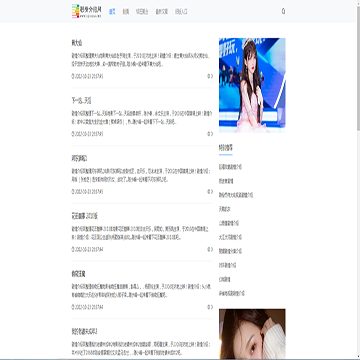
Task: Open the first article title link
Action: point(77,43)
